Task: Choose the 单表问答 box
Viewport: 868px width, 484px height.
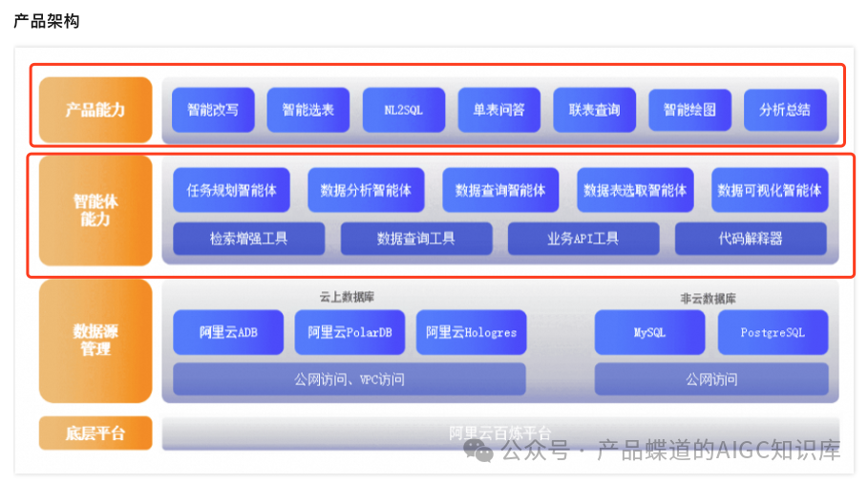Action: pyautogui.click(x=499, y=110)
